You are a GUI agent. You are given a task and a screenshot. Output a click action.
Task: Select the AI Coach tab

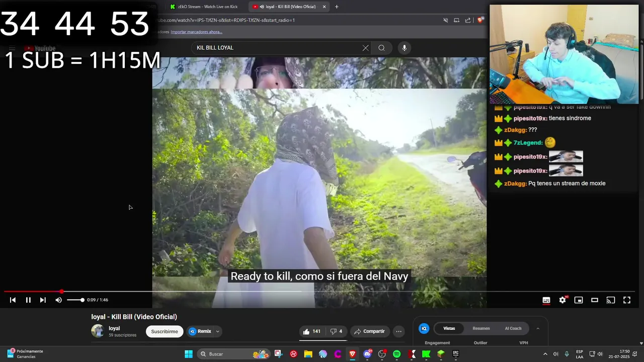[513, 328]
